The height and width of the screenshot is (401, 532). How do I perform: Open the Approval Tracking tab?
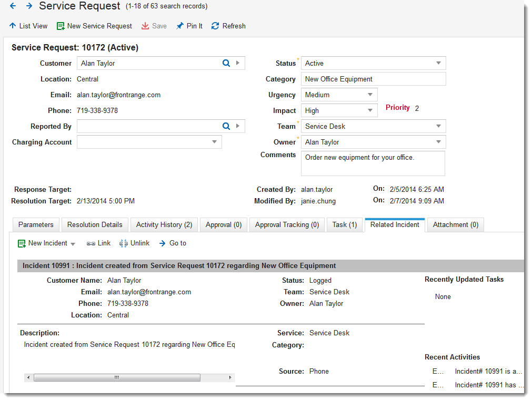287,224
